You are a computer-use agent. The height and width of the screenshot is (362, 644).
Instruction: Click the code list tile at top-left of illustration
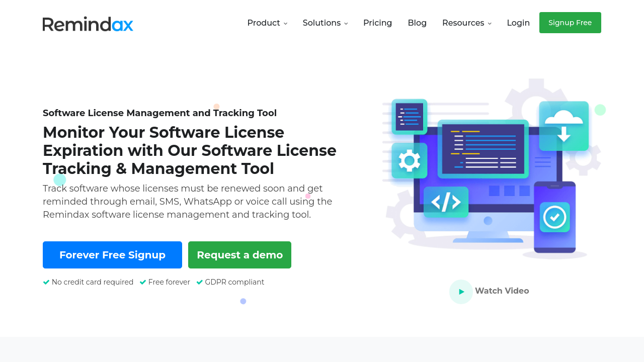tap(409, 117)
